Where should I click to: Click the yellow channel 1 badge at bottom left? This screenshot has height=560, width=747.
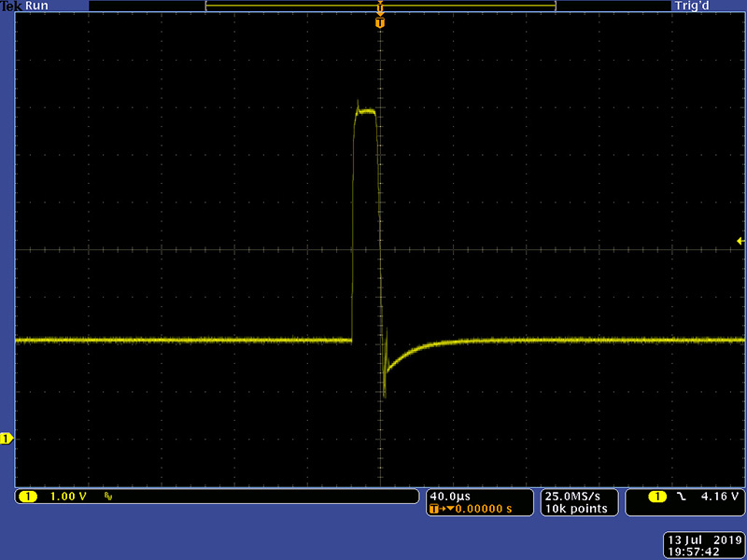pyautogui.click(x=27, y=497)
